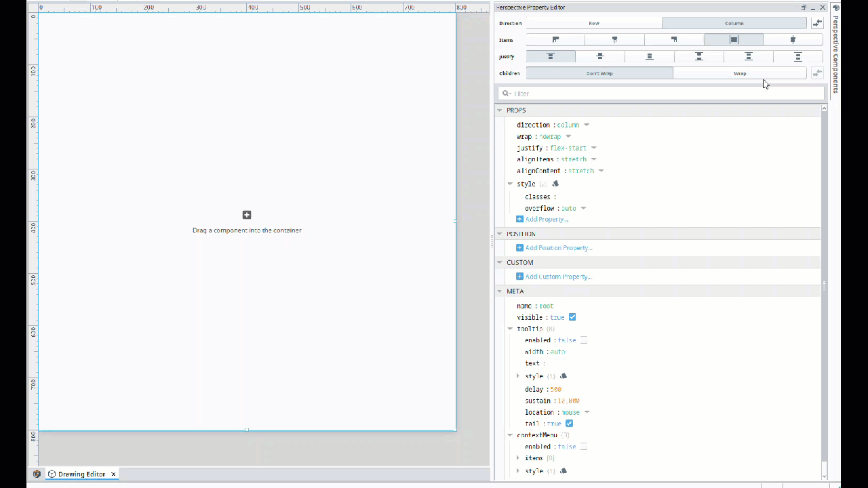Viewport: 868px width, 488px height.
Task: Open the tooltip location dropdown
Action: click(587, 413)
